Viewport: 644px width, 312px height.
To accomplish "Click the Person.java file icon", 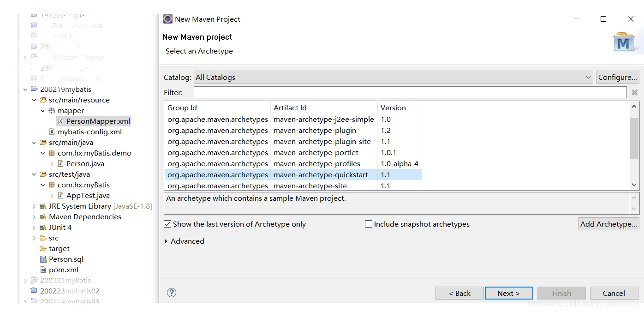I will (61, 164).
